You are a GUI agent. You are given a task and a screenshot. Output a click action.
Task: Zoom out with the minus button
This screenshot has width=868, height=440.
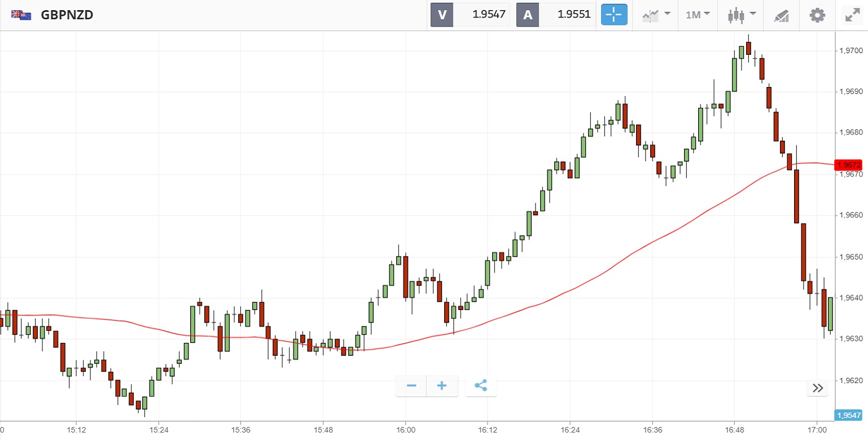(411, 386)
